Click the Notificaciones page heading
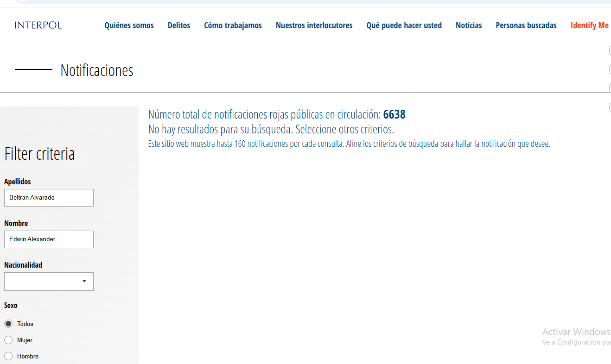Viewport: 611px width, 364px height. point(96,70)
